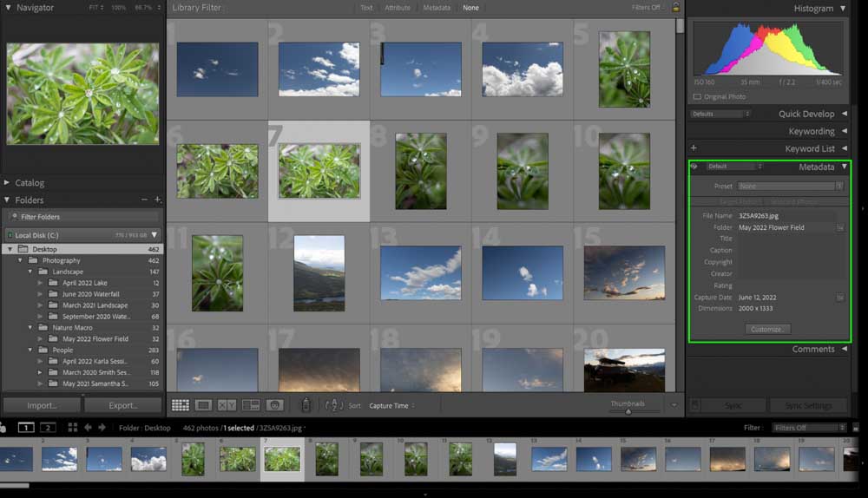Set Navigator zoom to FIT
The height and width of the screenshot is (498, 868).
(x=95, y=8)
